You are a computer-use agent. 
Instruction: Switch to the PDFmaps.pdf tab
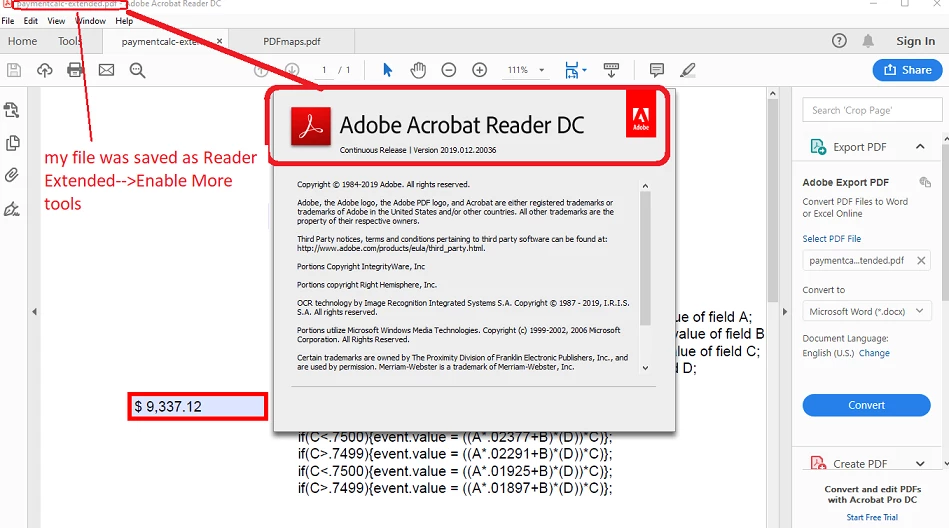(292, 41)
